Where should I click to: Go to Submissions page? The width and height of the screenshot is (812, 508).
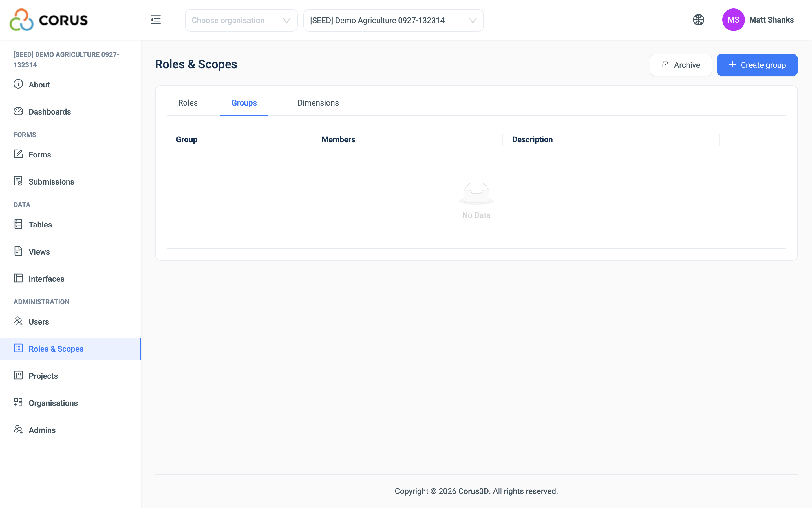click(70, 181)
